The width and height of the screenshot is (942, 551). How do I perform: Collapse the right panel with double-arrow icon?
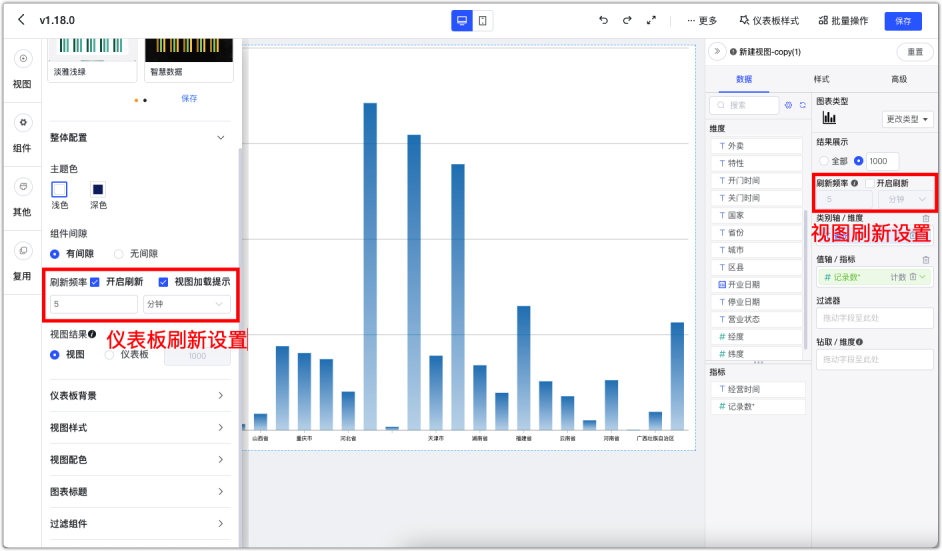click(717, 52)
